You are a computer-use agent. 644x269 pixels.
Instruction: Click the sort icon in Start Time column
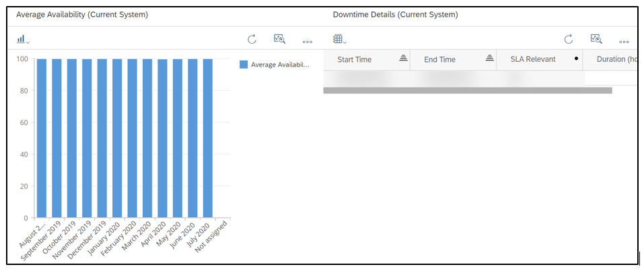coord(403,59)
